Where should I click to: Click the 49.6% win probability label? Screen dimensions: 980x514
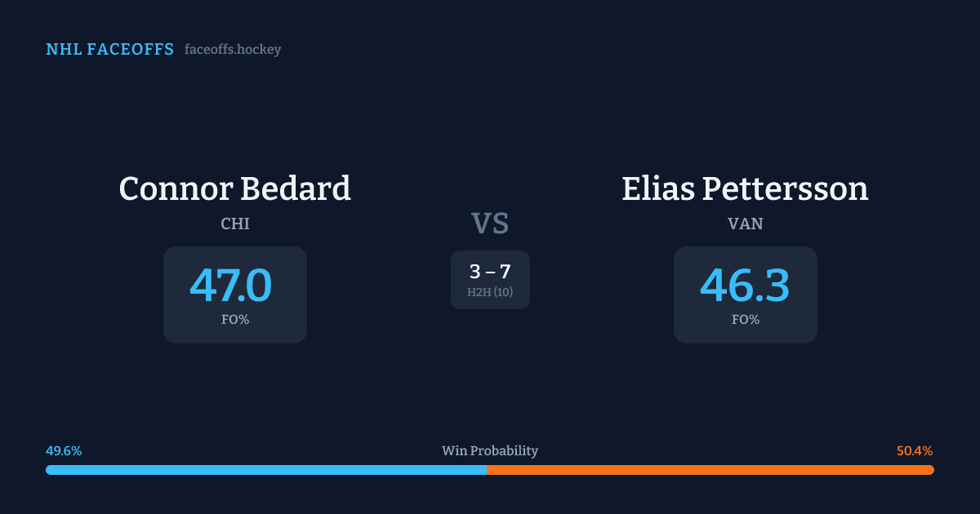tap(64, 451)
